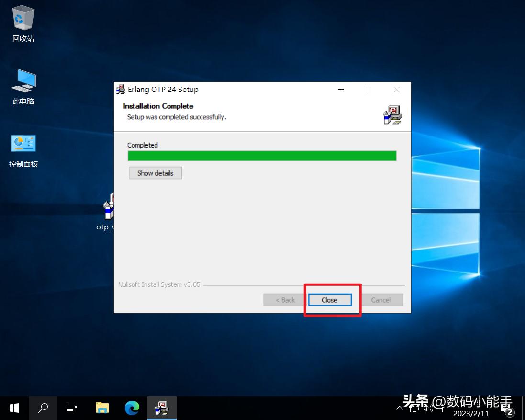The height and width of the screenshot is (420, 525).
Task: Launch Microsoft Edge from the taskbar
Action: click(132, 408)
